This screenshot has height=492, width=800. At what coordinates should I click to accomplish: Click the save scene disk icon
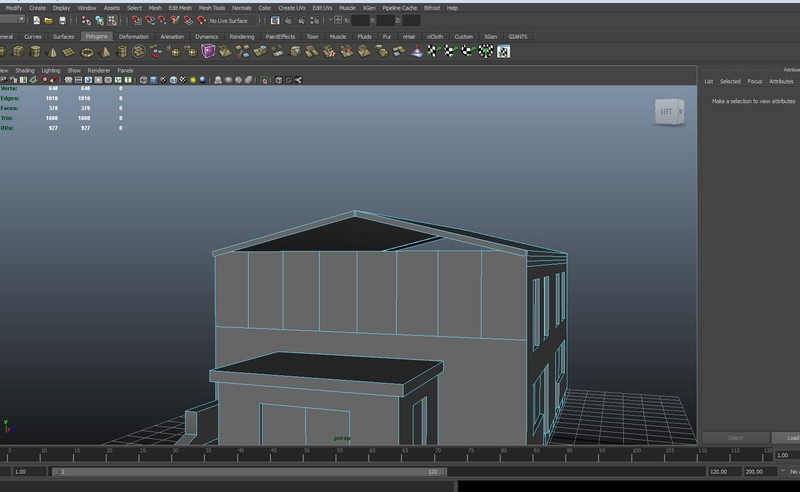62,20
